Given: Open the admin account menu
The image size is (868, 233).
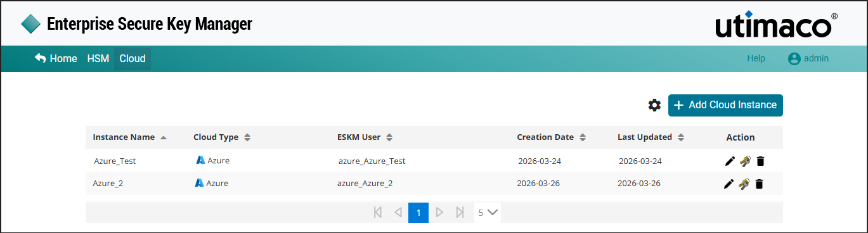Looking at the screenshot, I should pyautogui.click(x=808, y=59).
